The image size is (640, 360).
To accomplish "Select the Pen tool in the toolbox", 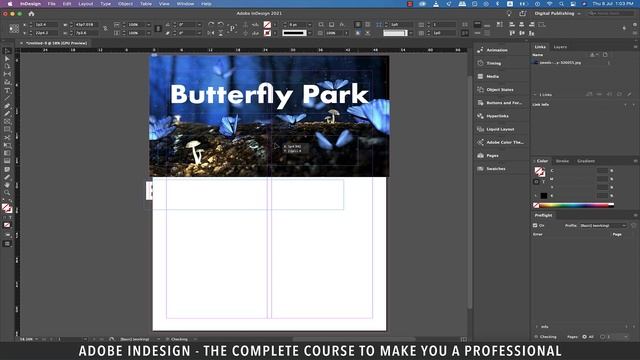I will (x=7, y=106).
